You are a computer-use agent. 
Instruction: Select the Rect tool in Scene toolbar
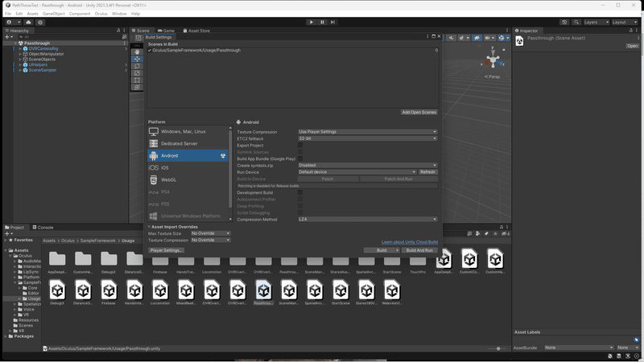point(137,80)
